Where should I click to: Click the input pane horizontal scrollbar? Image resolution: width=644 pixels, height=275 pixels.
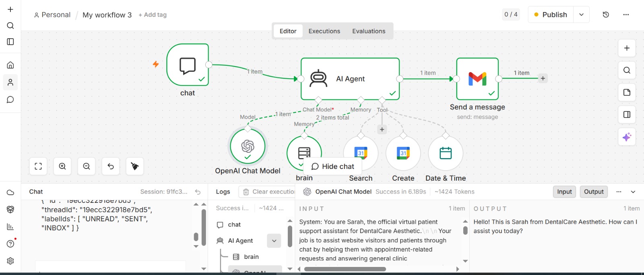coord(345,269)
